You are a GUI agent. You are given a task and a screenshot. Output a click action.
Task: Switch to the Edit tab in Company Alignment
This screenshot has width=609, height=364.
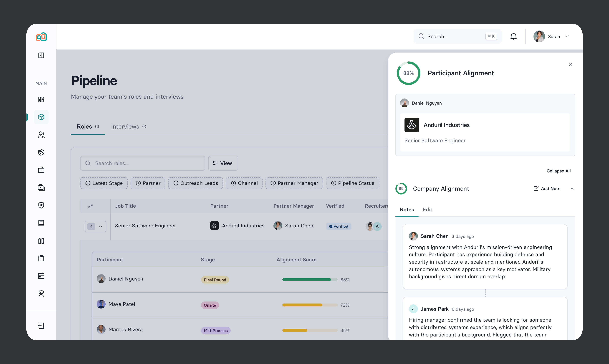click(427, 210)
